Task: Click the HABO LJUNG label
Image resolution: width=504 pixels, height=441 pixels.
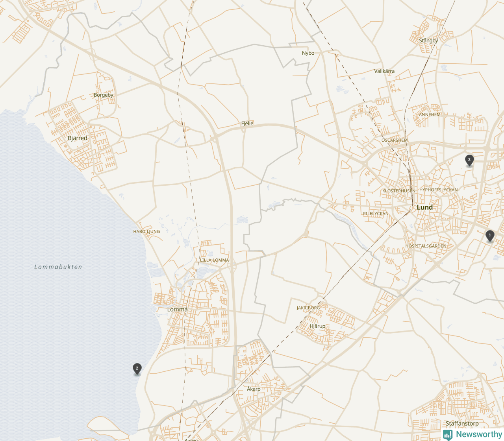Action: click(146, 231)
